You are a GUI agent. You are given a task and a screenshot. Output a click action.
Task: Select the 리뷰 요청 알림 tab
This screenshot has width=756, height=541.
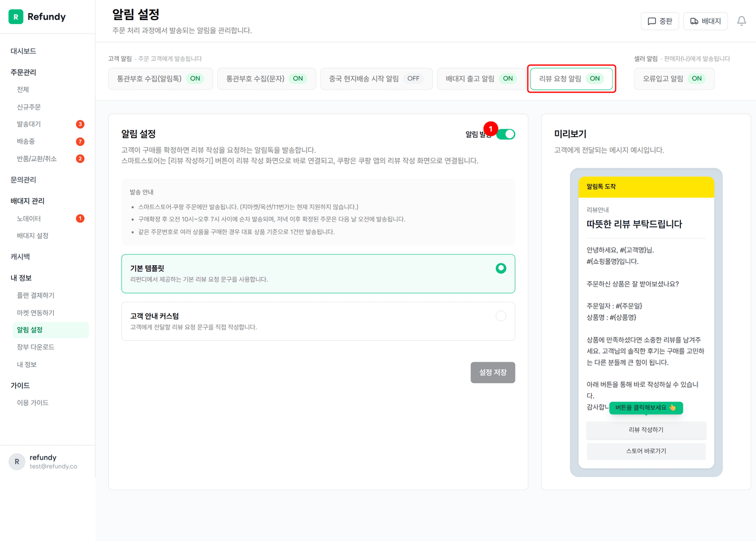571,79
